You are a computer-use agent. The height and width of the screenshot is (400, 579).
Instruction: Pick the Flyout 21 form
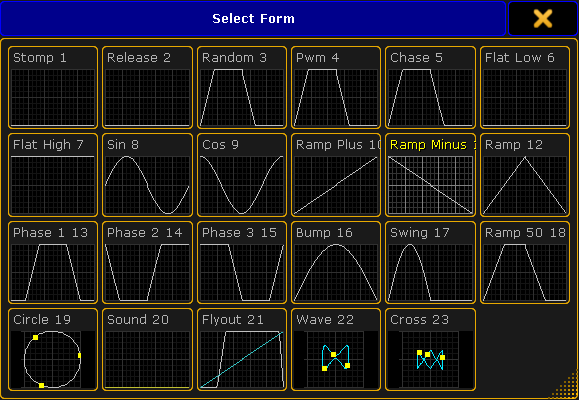tap(242, 349)
